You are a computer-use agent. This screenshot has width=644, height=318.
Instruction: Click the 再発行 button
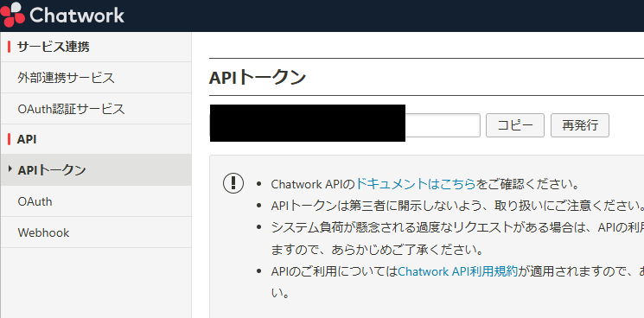(x=579, y=125)
